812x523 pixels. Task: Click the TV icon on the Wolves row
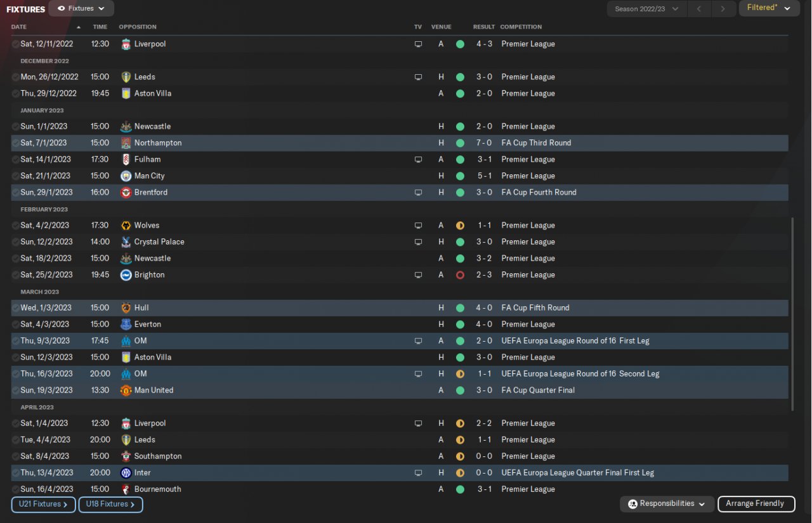point(418,226)
